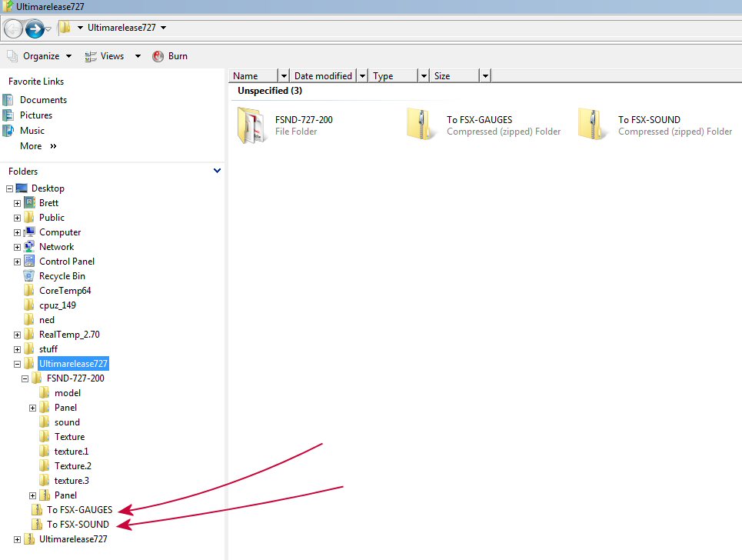
Task: Click the Burn disc icon
Action: [x=158, y=56]
